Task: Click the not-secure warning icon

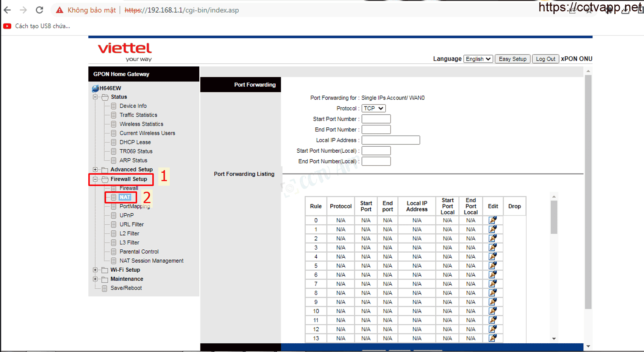Action: coord(59,10)
